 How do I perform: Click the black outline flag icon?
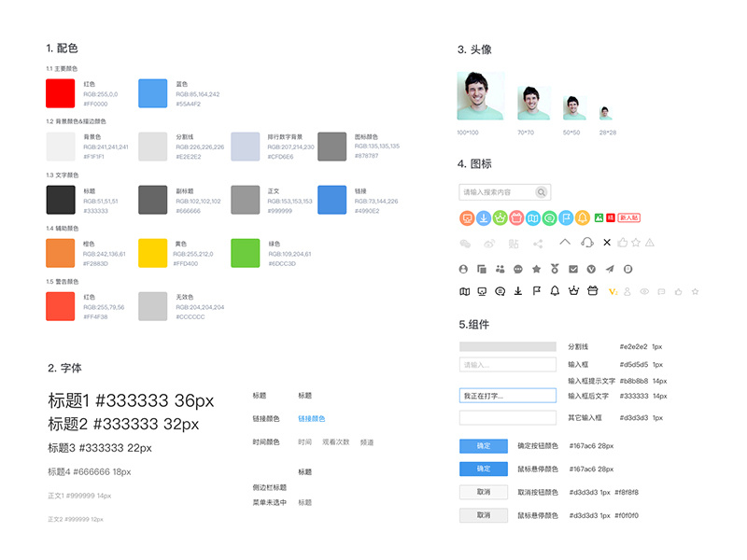(536, 291)
